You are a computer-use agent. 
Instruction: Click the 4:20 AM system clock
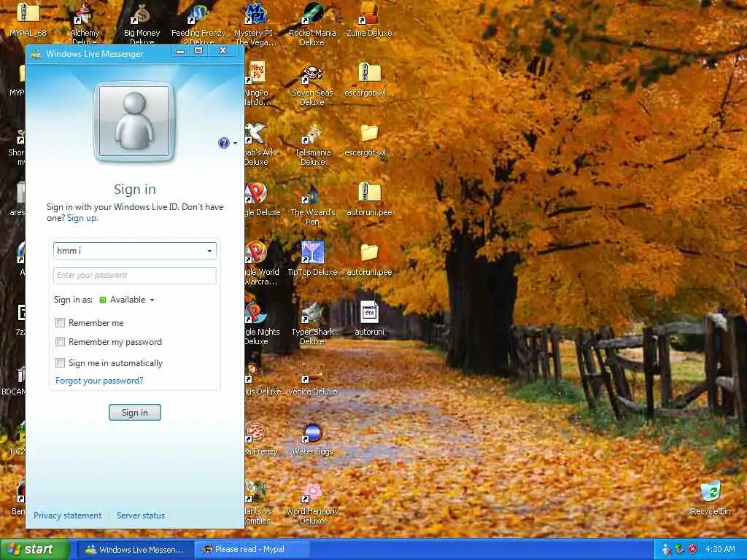(x=720, y=549)
